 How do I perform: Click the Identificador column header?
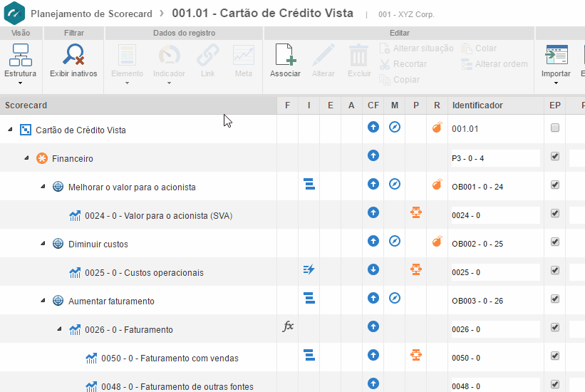pyautogui.click(x=477, y=105)
